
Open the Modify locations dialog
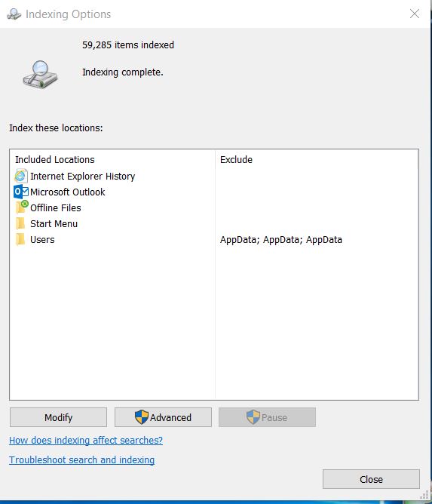(x=59, y=417)
